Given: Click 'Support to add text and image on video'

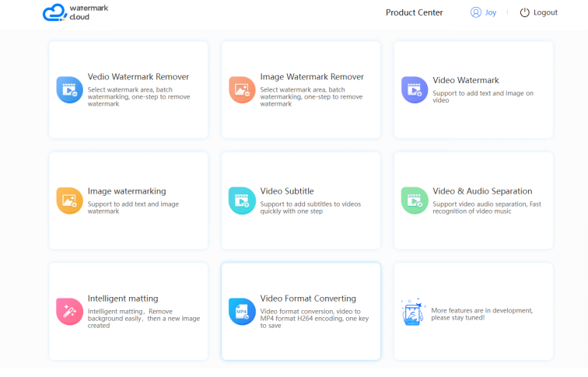Looking at the screenshot, I should click(x=483, y=96).
